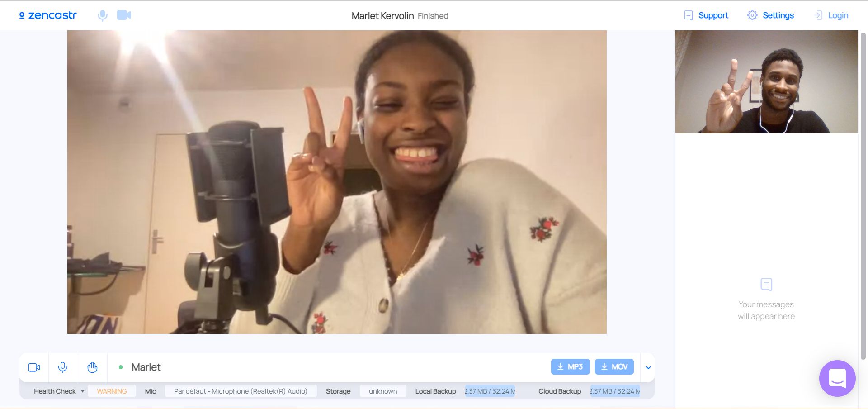Click the microphone icon in the header
Image resolution: width=868 pixels, height=409 pixels.
pos(103,15)
